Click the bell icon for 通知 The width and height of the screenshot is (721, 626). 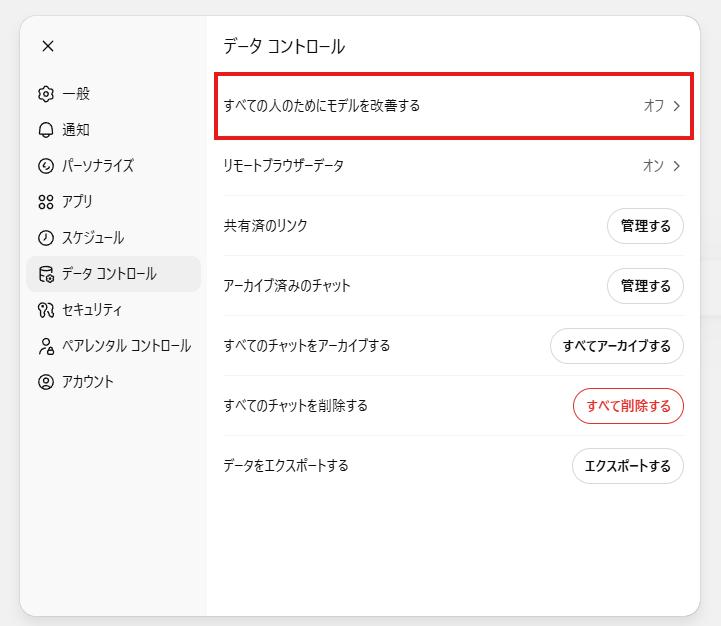(x=45, y=130)
